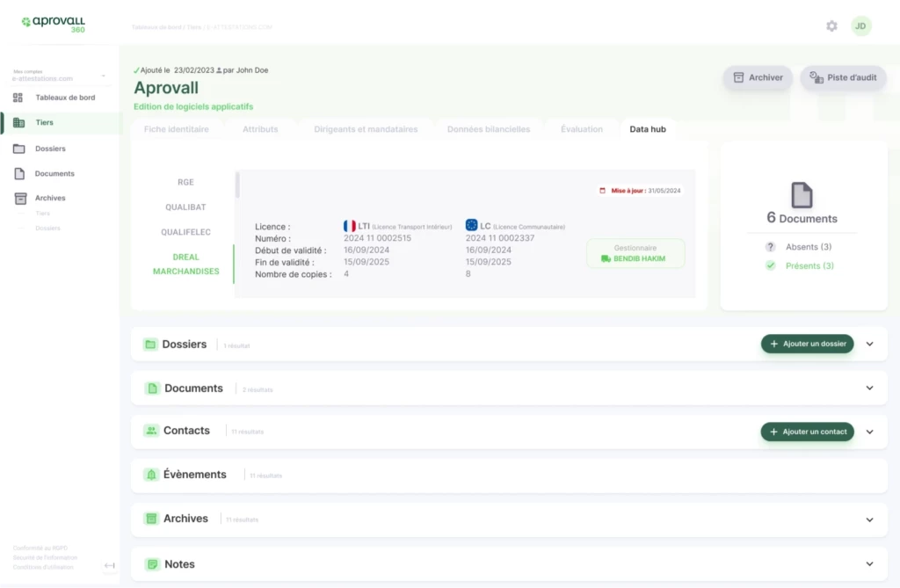Click Conditions d'utilisation footer link
The width and height of the screenshot is (900, 588).
(43, 567)
